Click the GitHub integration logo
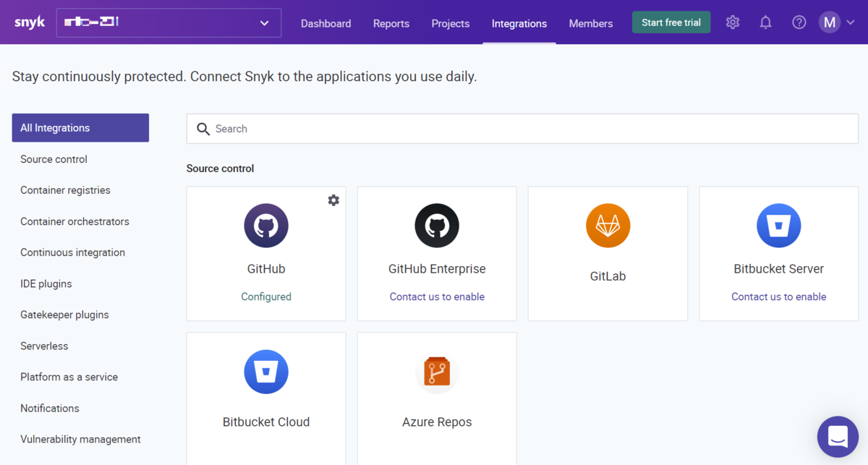The height and width of the screenshot is (465, 868). point(266,226)
